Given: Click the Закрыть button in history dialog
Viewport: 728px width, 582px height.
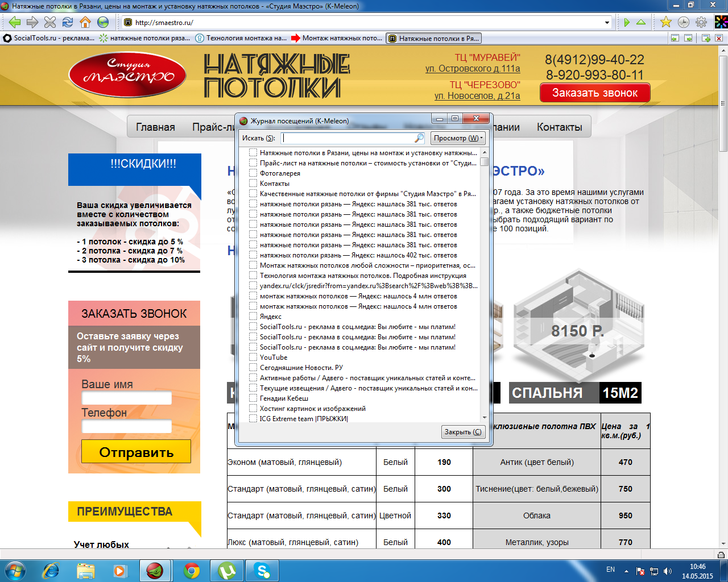Looking at the screenshot, I should coord(463,432).
